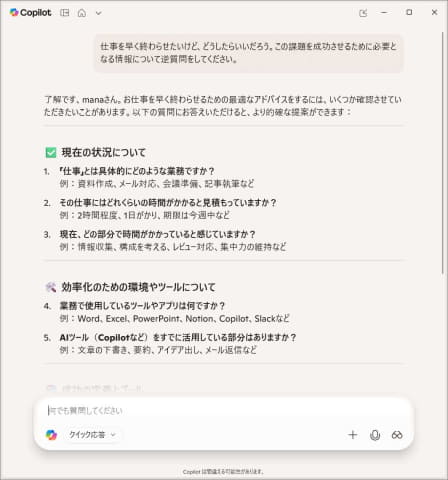448x480 pixels.
Task: Click the chevron next to クイック応答
Action: tap(113, 435)
